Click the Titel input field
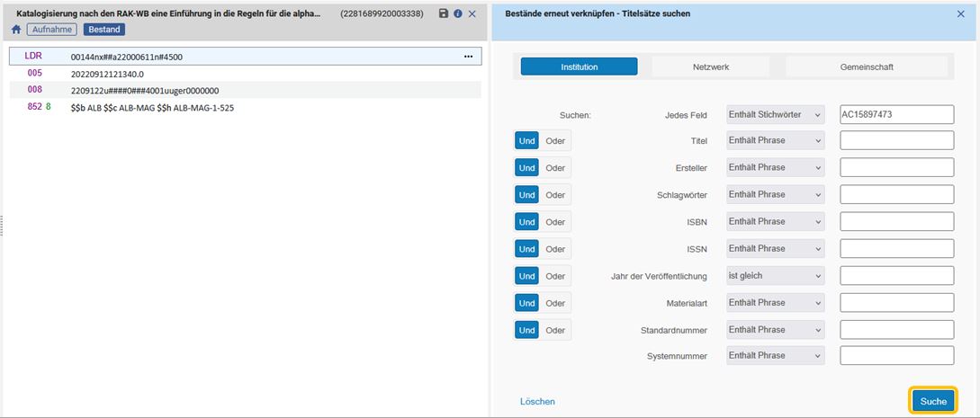This screenshot has width=980, height=418. (x=897, y=140)
